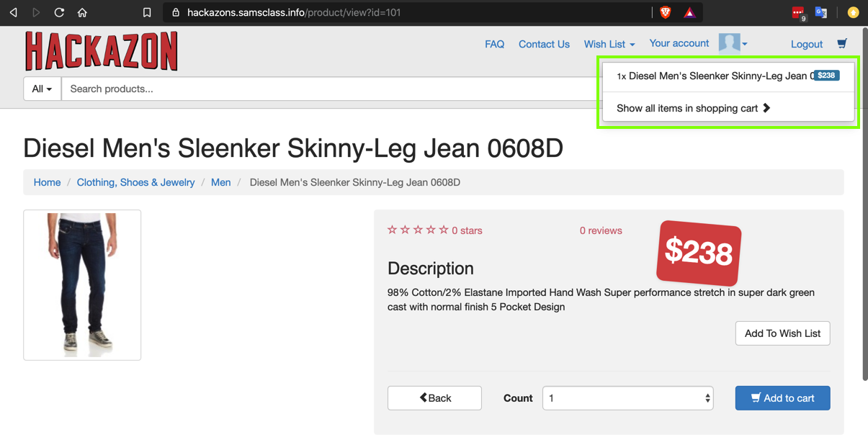Click the Back button
Screen dimensions: 868x445
[x=434, y=398]
